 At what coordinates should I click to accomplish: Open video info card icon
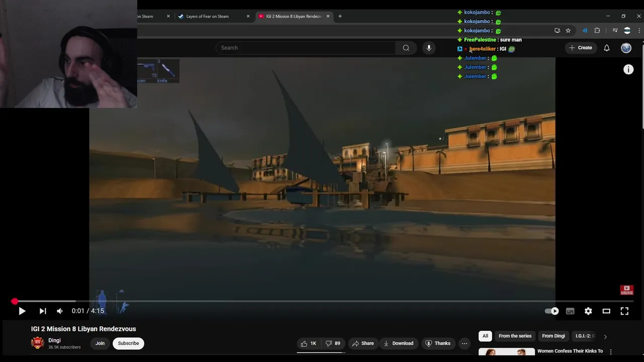(x=628, y=70)
